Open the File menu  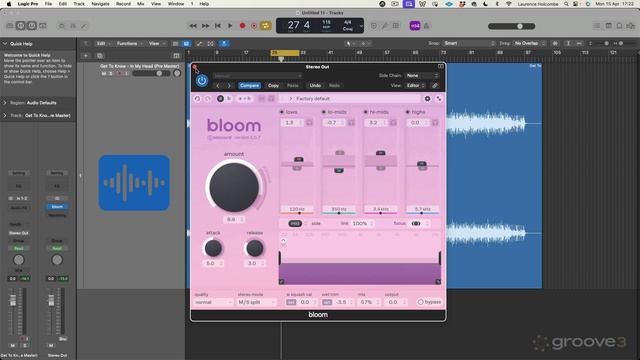pos(48,4)
